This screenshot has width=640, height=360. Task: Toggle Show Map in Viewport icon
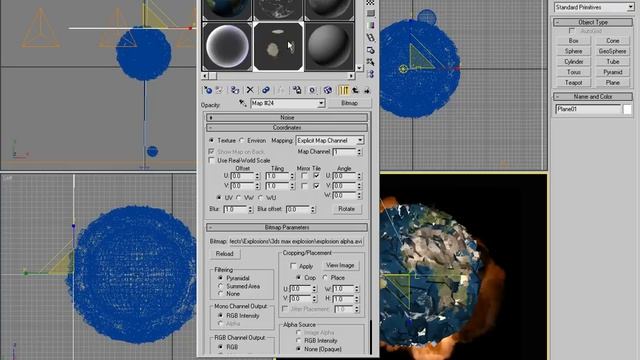[328, 90]
